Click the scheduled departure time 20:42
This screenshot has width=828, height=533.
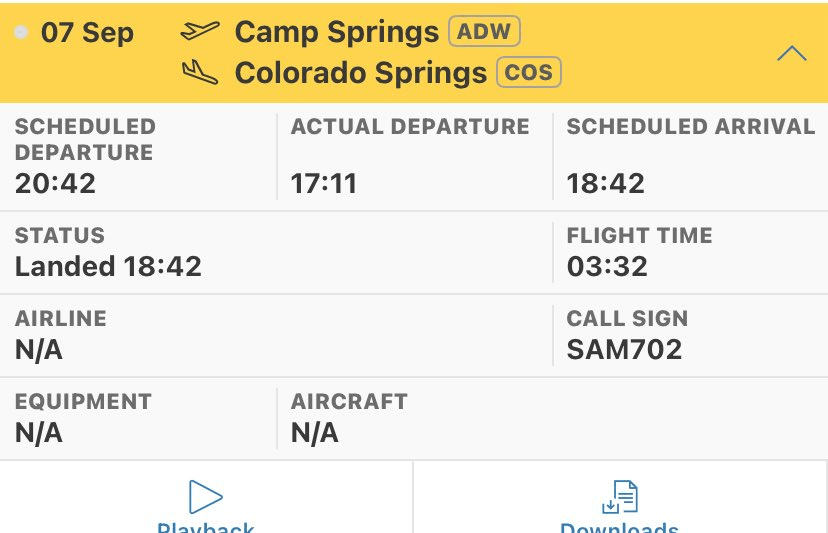click(x=55, y=183)
